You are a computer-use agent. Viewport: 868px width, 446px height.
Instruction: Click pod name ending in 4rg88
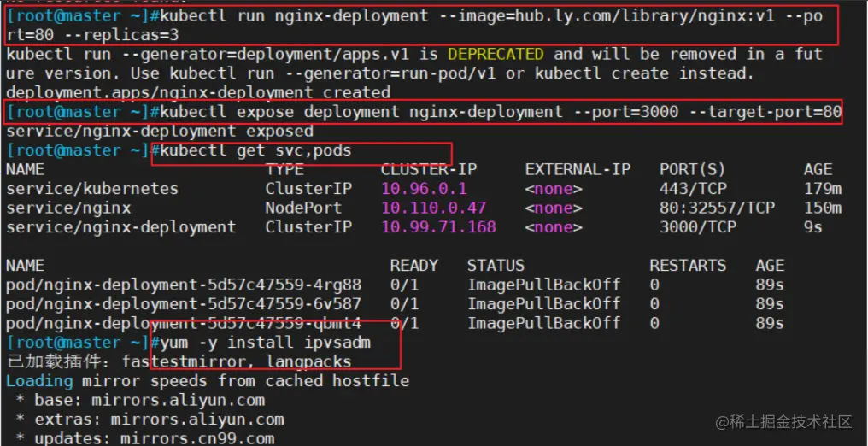[x=183, y=285]
